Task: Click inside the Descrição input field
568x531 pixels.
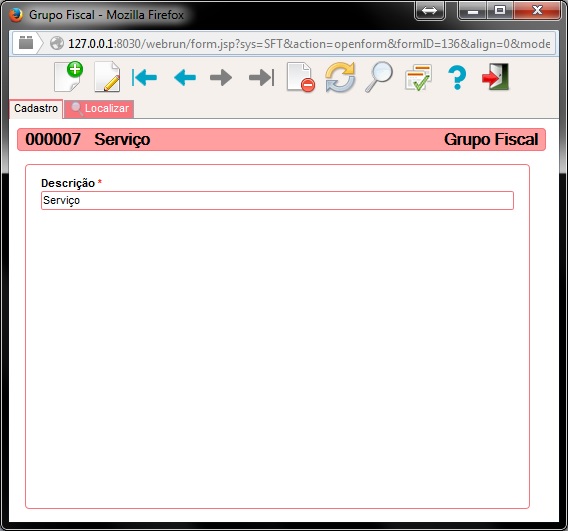Action: [x=277, y=200]
